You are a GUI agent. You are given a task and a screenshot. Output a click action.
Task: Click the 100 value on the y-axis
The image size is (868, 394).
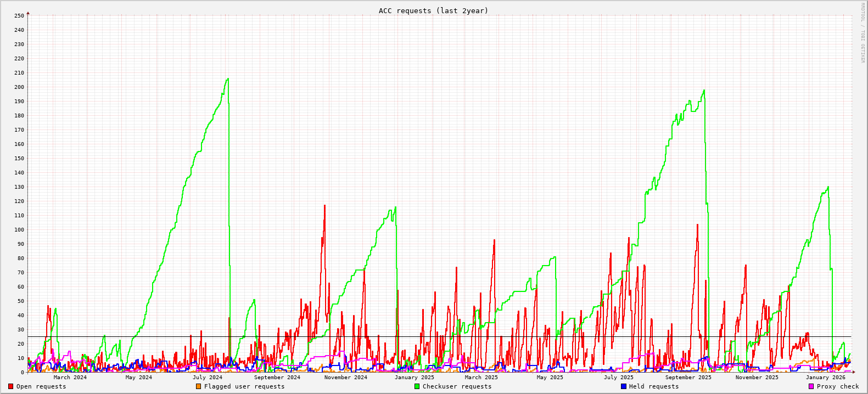tap(19, 229)
